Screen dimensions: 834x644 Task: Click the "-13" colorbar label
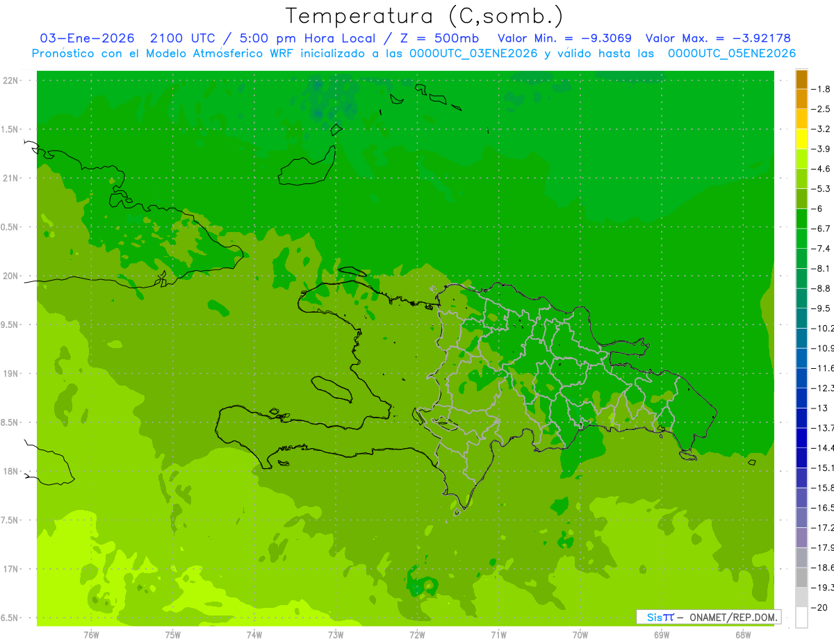pos(819,408)
